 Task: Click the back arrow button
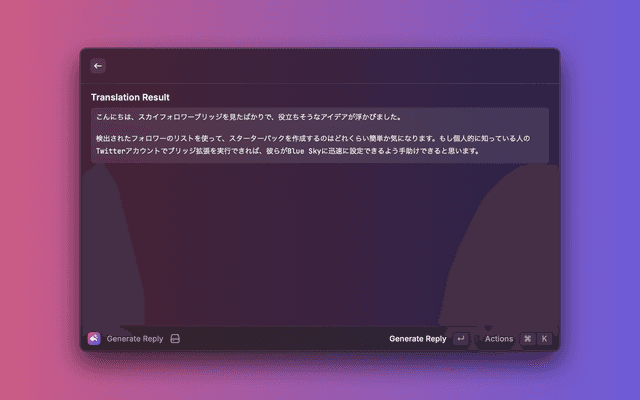[98, 66]
